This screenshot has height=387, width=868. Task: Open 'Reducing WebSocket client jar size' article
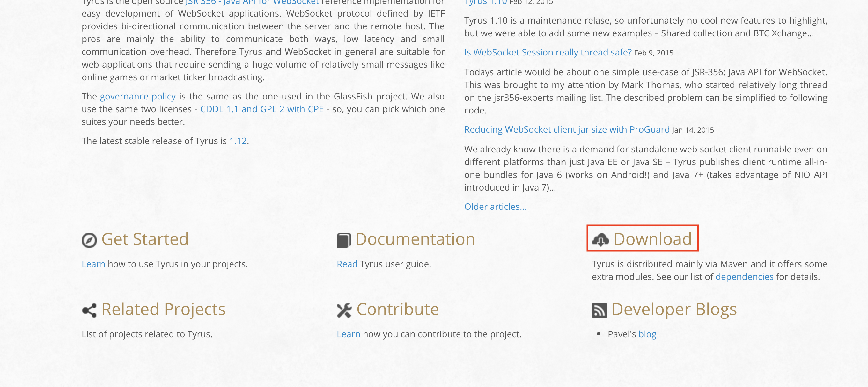click(567, 130)
